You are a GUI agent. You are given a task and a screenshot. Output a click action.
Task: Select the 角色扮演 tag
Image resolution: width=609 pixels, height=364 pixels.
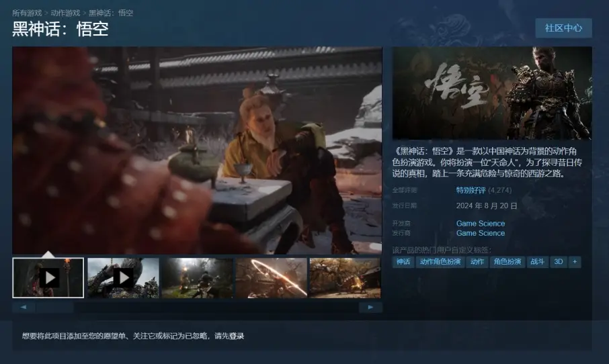point(507,262)
